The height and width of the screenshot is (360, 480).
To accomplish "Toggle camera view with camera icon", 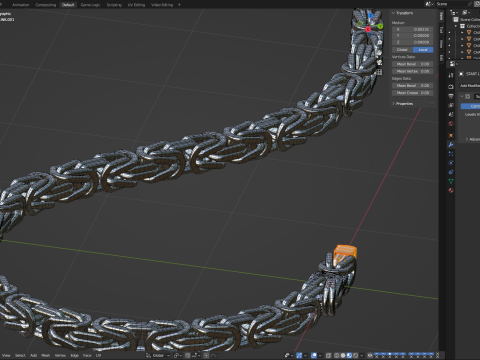I will coord(379,62).
